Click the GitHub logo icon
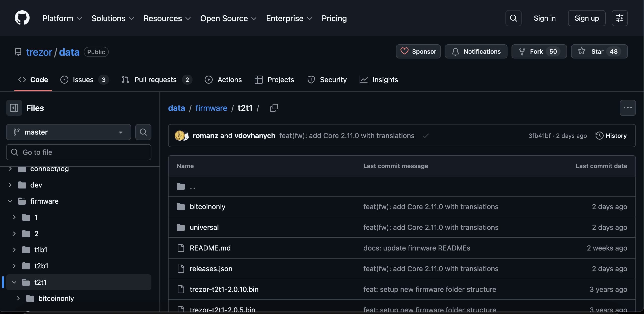Viewport: 644px width, 314px height. [x=22, y=18]
